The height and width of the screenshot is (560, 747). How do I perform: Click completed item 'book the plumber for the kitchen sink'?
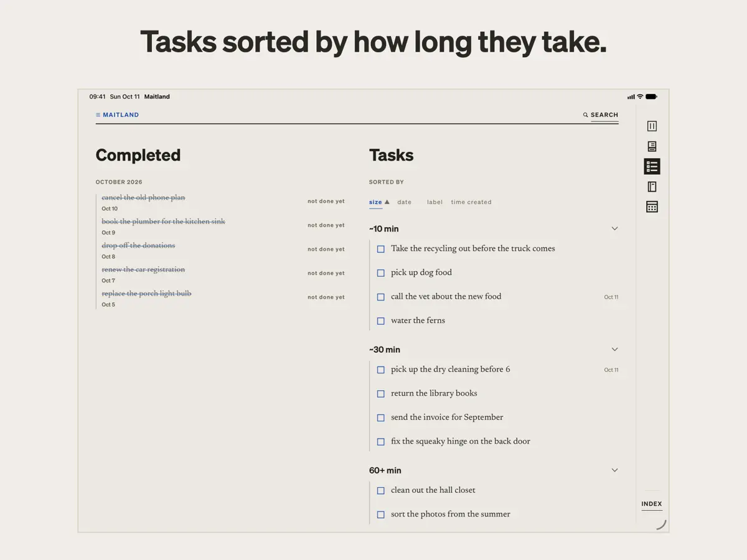coord(163,222)
